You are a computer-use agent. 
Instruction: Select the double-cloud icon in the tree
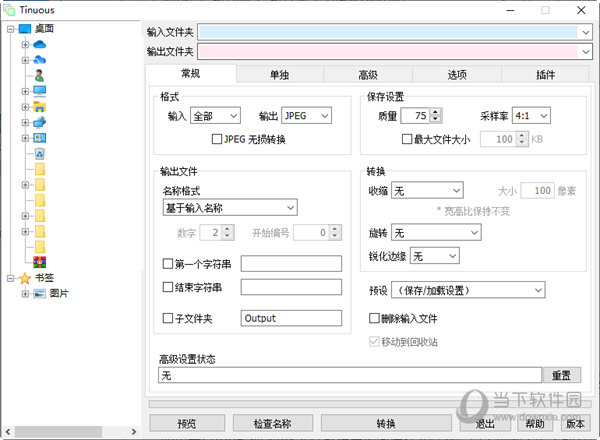tap(40, 60)
